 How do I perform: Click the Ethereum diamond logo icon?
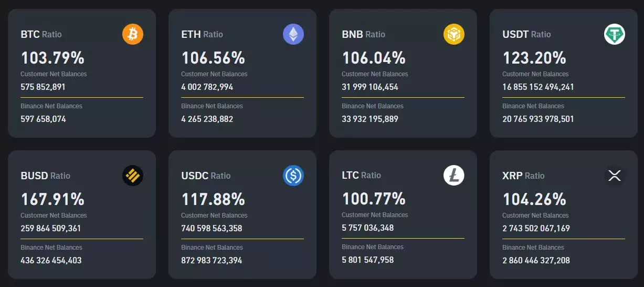pos(293,34)
